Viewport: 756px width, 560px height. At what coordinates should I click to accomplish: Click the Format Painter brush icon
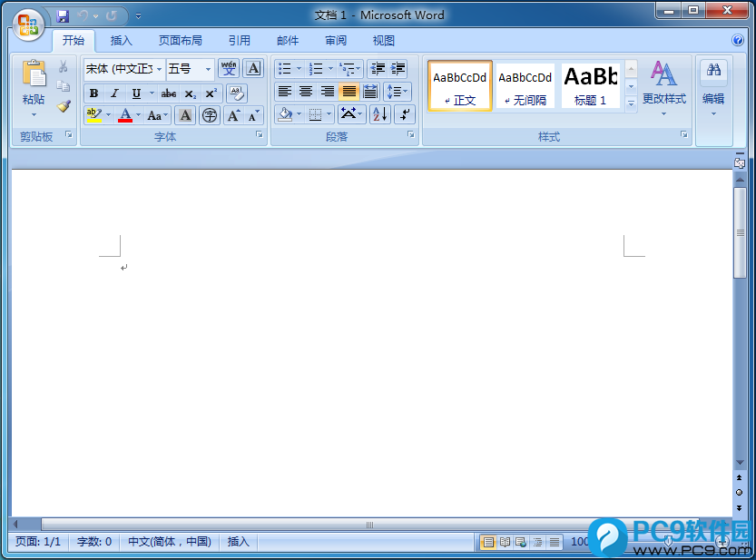pos(64,106)
